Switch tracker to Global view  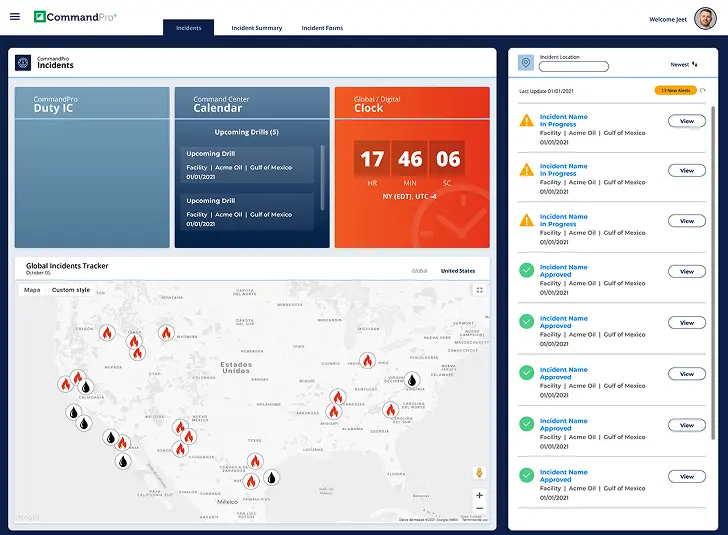pyautogui.click(x=419, y=270)
